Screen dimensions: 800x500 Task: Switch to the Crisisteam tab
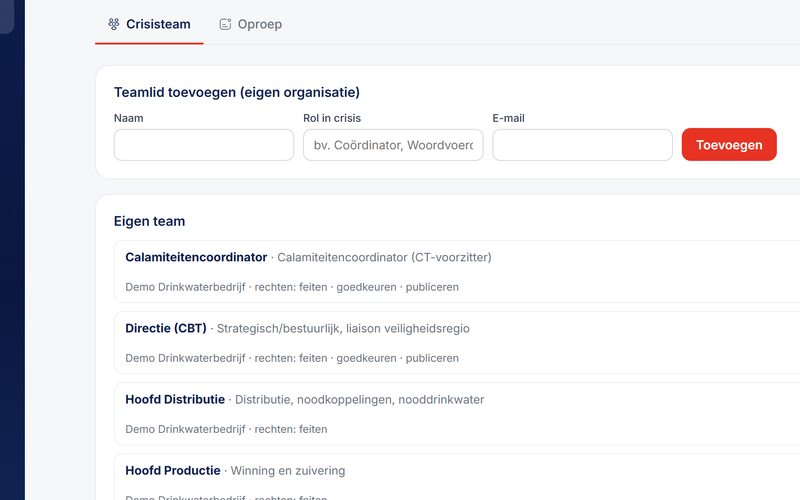149,24
